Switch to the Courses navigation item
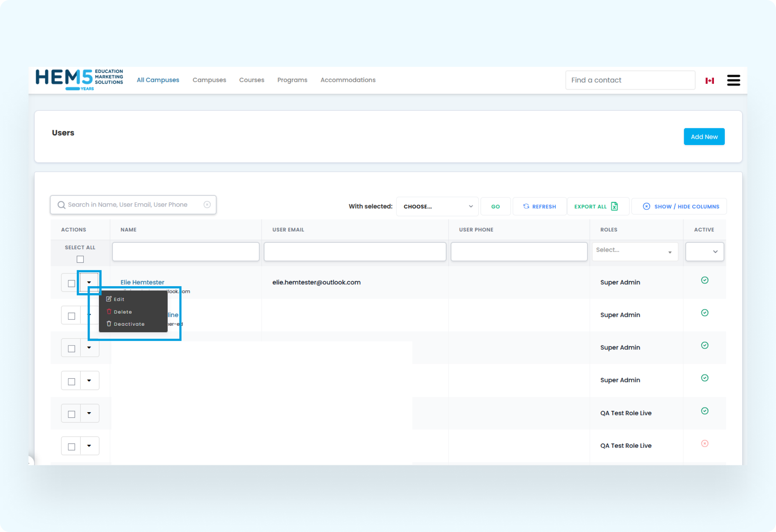Screen dimensions: 776x532 point(251,80)
